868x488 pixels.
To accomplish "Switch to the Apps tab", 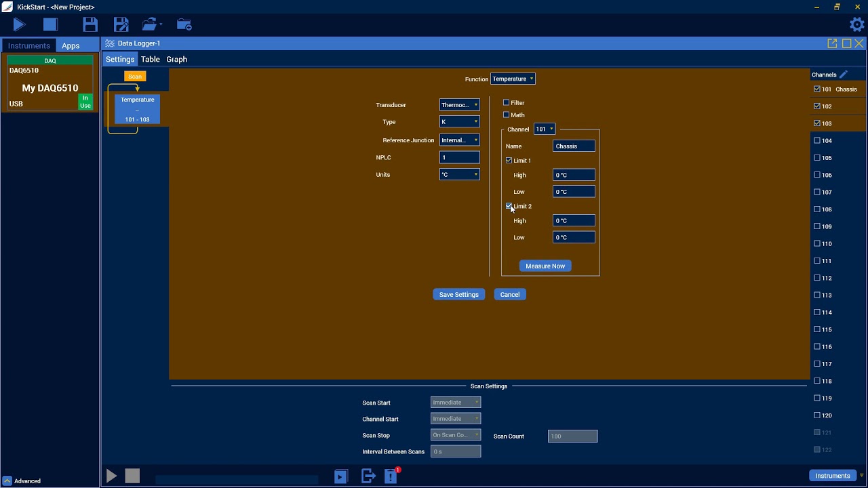I will point(71,45).
